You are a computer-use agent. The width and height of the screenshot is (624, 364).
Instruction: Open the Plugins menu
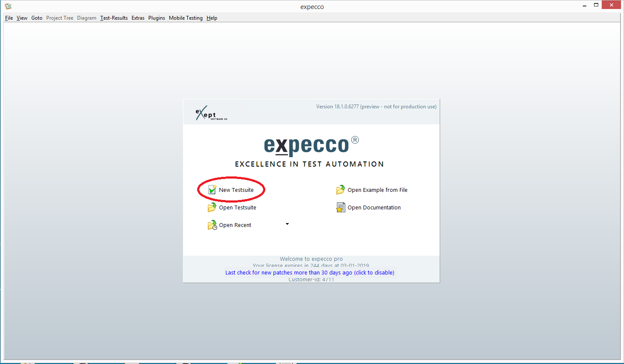(x=156, y=18)
